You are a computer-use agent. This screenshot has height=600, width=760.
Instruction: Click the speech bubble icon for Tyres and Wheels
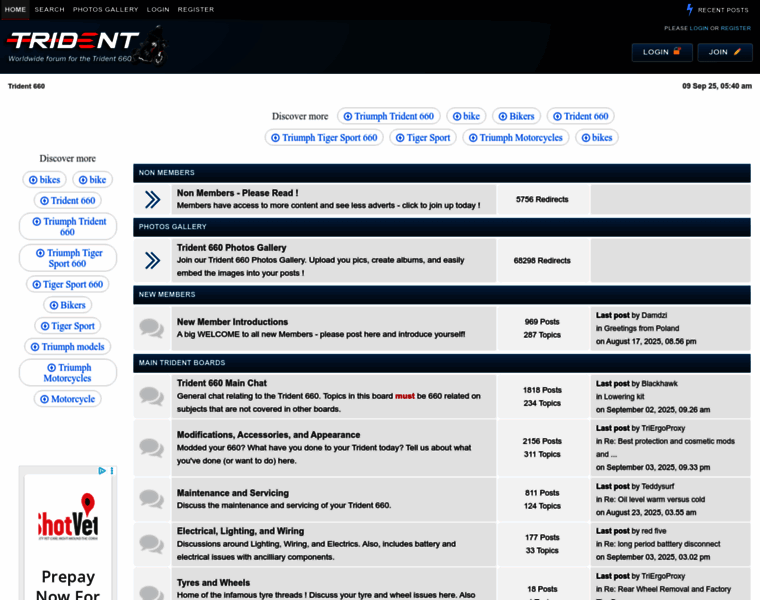(x=152, y=592)
